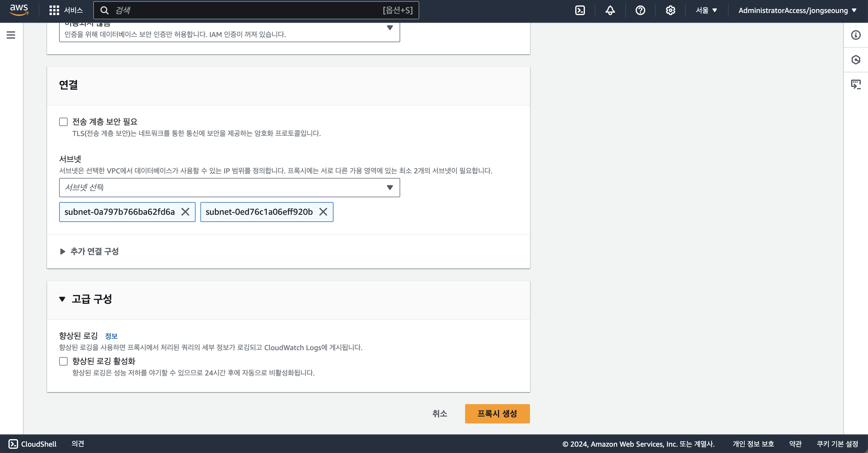Open the info panel icon on right sidebar
The height and width of the screenshot is (453, 868).
pyautogui.click(x=856, y=35)
